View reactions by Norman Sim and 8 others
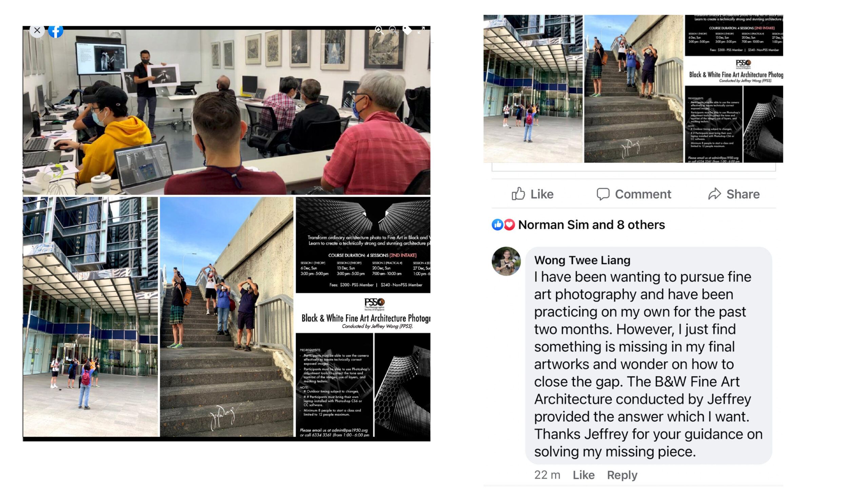 591,225
